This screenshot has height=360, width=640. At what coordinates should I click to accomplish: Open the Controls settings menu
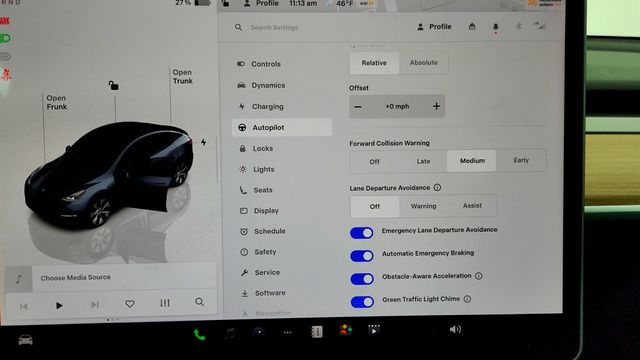(x=259, y=64)
